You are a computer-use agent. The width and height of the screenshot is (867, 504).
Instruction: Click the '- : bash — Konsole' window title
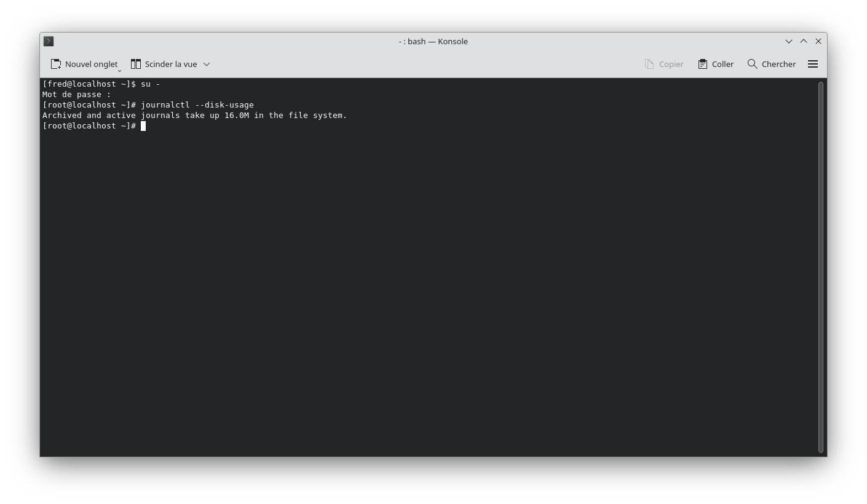[433, 41]
